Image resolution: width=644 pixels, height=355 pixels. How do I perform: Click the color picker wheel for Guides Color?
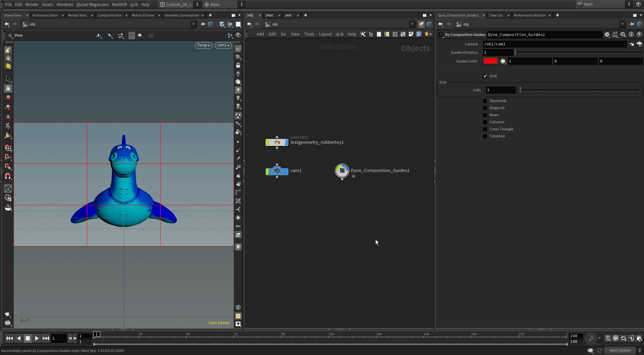coord(502,61)
